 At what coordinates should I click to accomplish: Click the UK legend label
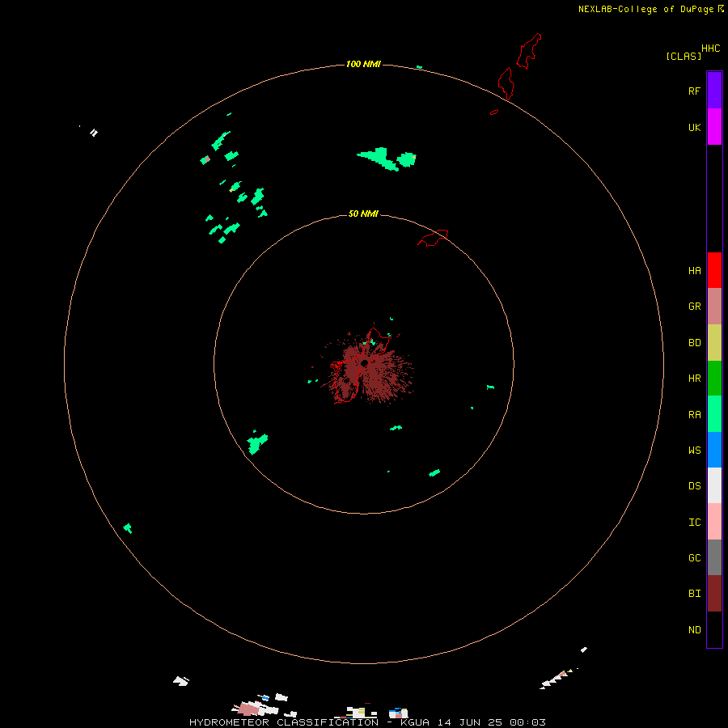coord(694,127)
